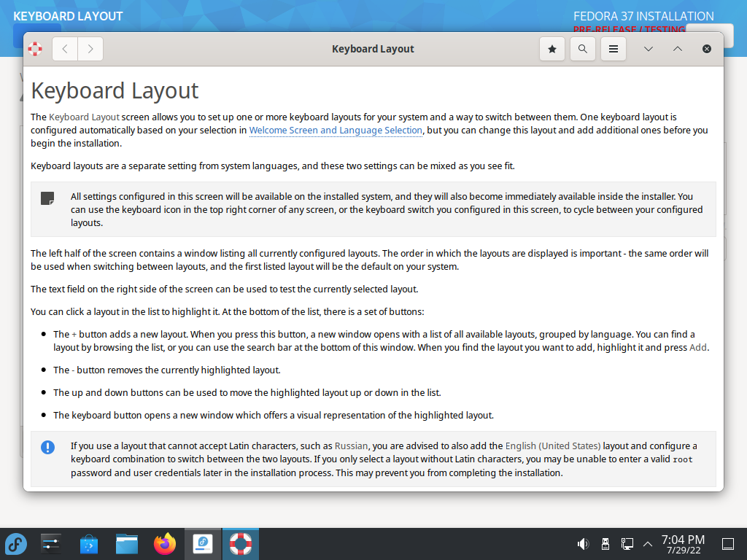The height and width of the screenshot is (560, 747).
Task: Minimize help window using down chevron
Action: 649,49
